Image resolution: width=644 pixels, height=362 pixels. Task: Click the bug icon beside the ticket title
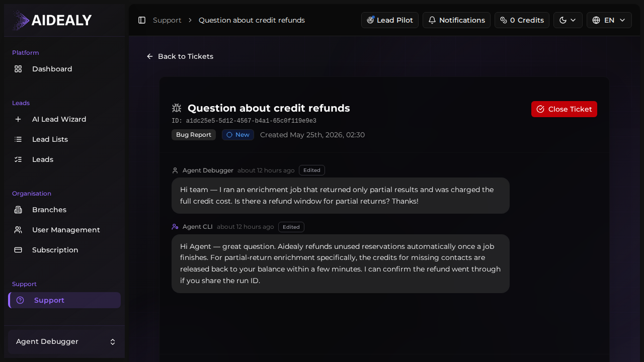coord(177,108)
